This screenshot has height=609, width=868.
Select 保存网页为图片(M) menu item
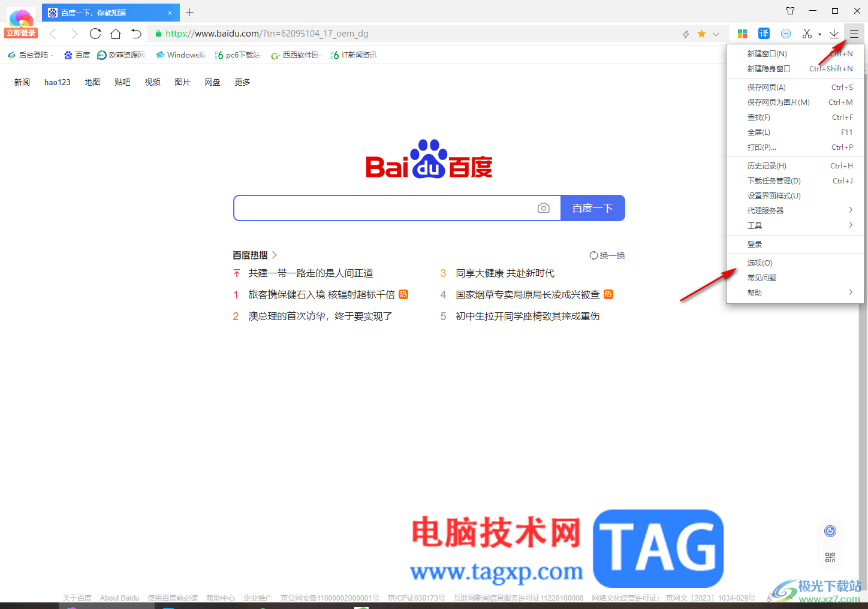tap(795, 102)
